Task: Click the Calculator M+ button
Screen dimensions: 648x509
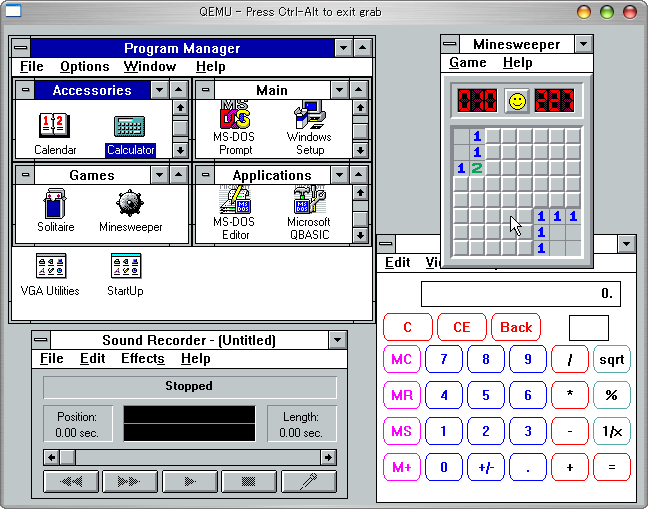Action: tap(402, 467)
